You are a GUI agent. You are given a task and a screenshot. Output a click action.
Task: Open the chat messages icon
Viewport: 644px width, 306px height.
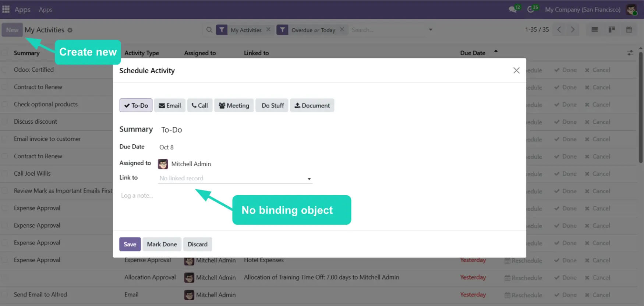[x=513, y=10]
